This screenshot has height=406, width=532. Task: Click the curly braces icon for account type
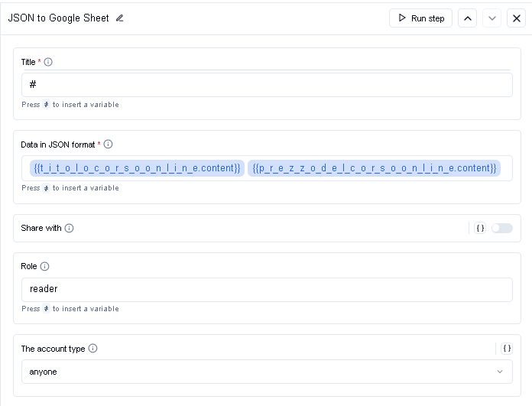507,349
